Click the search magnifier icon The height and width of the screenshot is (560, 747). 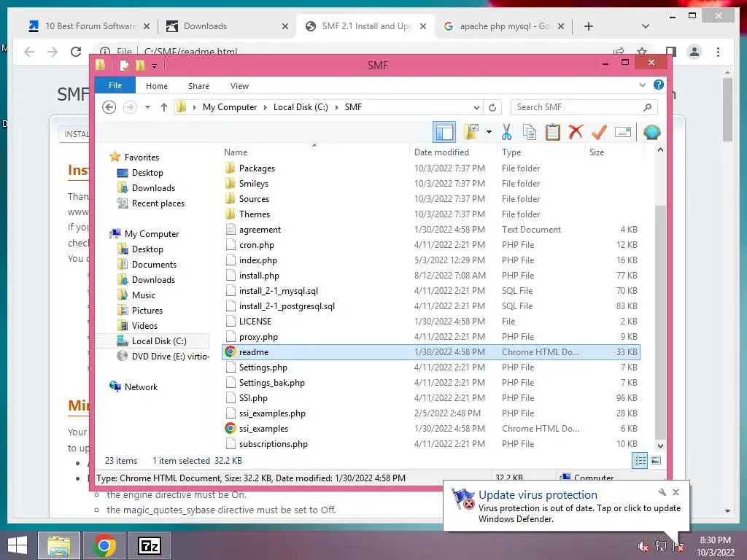(x=647, y=107)
